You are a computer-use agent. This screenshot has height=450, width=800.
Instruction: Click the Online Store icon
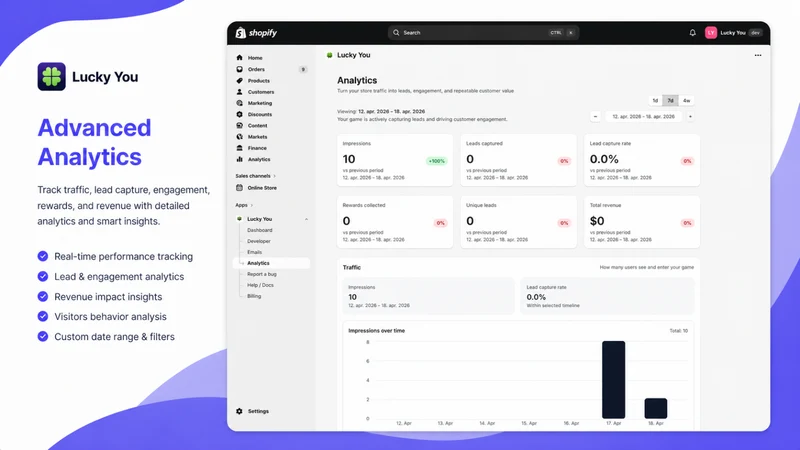(239, 188)
